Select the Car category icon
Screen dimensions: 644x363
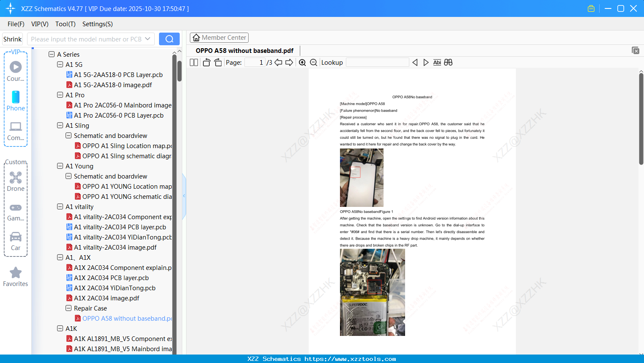tap(16, 241)
